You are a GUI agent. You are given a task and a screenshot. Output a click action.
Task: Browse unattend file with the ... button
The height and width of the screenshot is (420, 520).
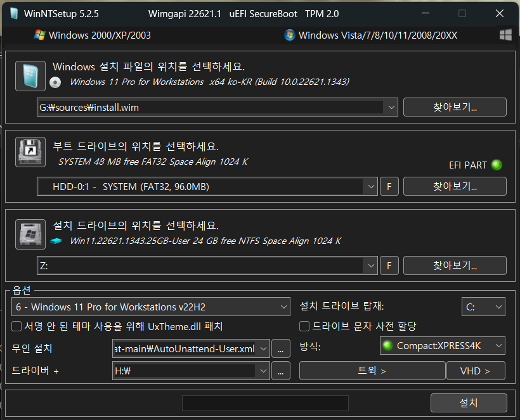(280, 348)
